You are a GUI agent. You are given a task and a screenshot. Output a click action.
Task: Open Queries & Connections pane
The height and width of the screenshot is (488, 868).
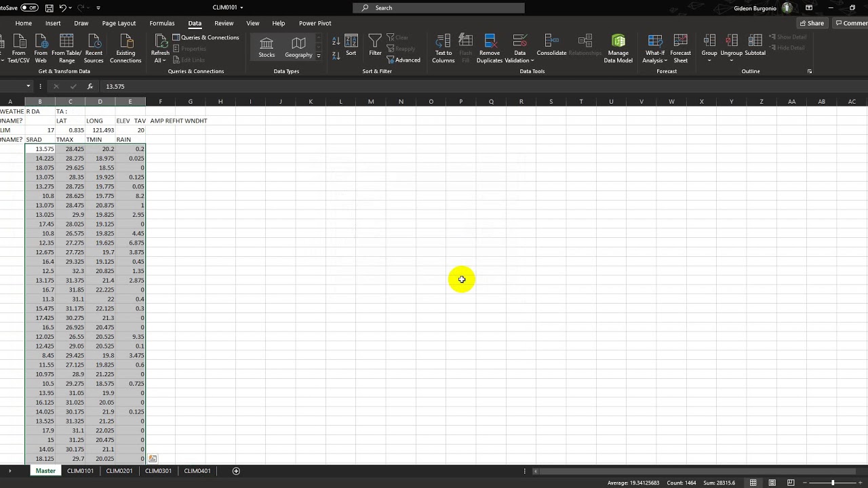(x=205, y=37)
